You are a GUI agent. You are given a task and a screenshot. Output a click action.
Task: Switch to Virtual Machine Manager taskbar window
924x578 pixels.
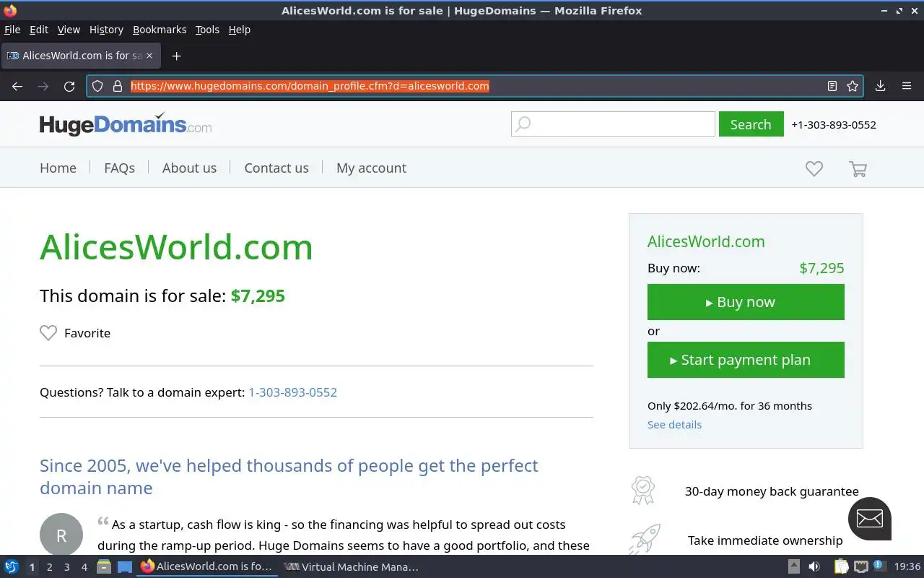click(x=352, y=567)
